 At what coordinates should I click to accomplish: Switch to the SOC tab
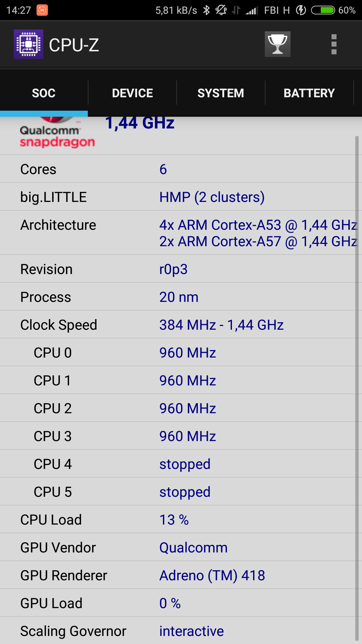[44, 93]
